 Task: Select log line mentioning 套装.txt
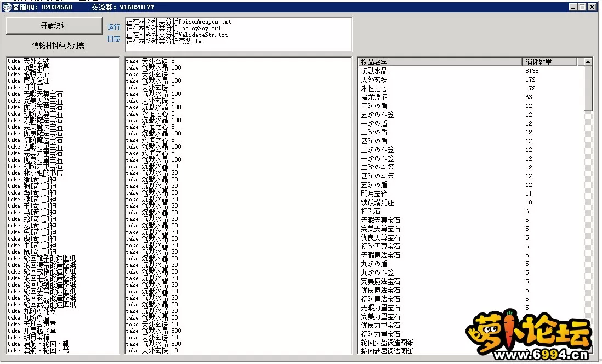pos(166,42)
